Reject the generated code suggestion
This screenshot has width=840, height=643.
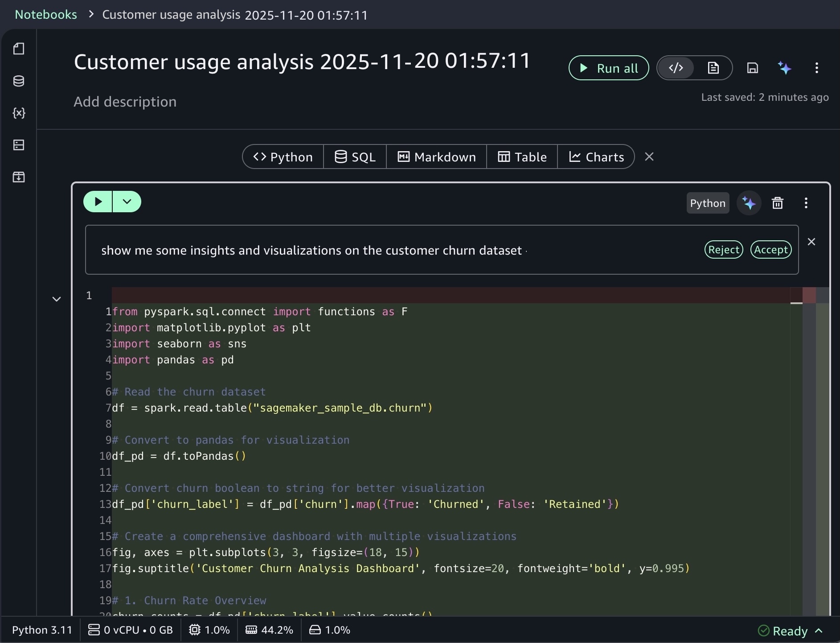723,250
